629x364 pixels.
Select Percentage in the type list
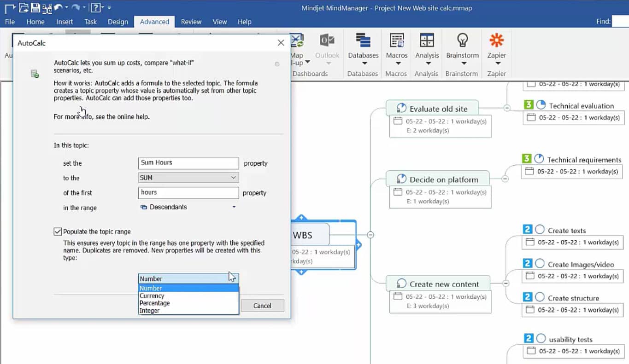coord(154,303)
